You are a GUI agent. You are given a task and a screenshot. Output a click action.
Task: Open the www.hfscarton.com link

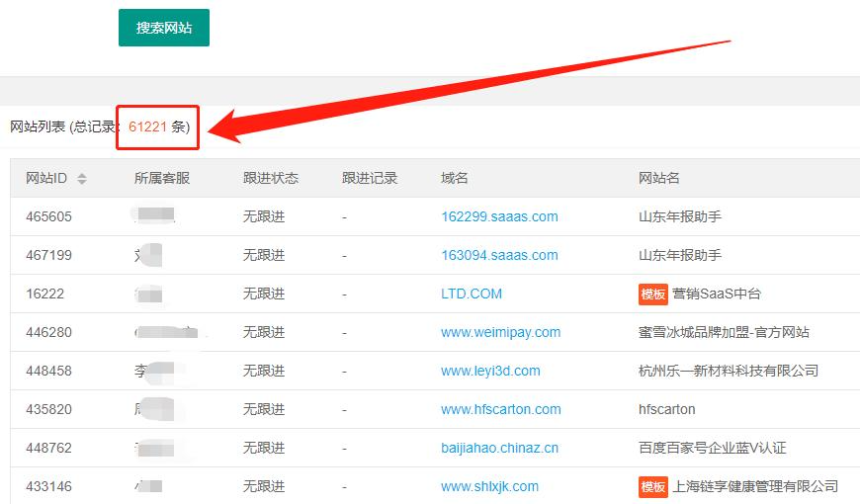500,409
